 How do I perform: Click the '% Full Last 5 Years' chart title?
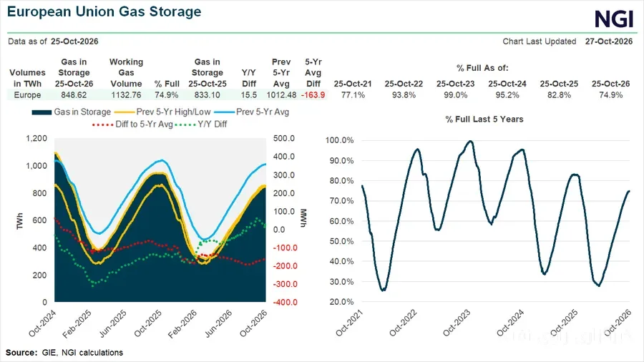[484, 119]
